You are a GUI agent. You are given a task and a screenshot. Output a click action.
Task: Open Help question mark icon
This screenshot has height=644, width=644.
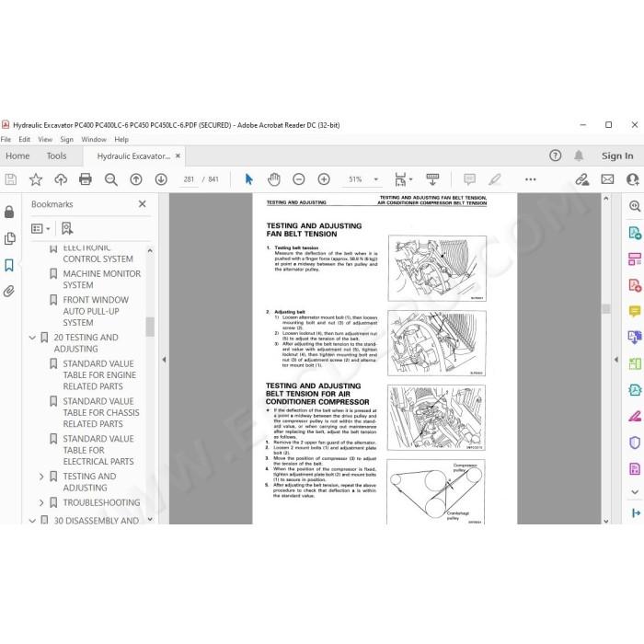click(x=556, y=155)
